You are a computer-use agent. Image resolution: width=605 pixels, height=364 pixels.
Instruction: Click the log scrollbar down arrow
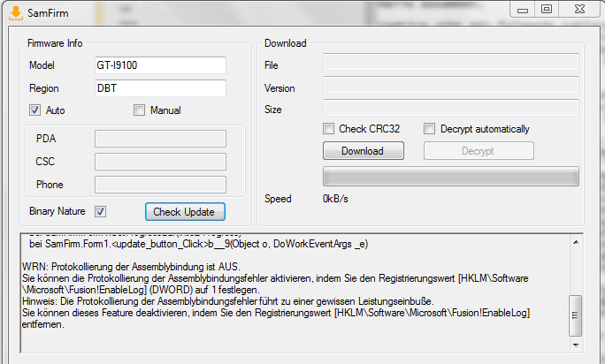[x=576, y=345]
